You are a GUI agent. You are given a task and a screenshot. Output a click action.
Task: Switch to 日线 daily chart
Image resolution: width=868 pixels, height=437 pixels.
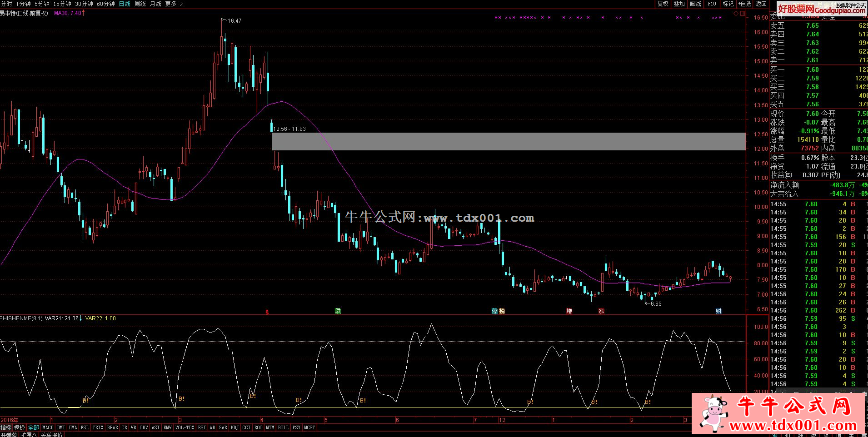click(x=125, y=4)
